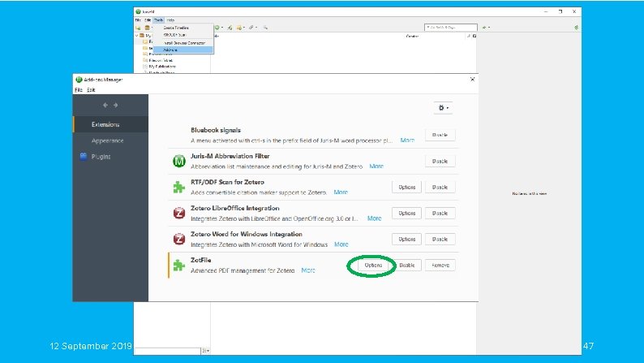Open File menu in Juris-M window
Image resolution: width=644 pixels, height=363 pixels.
click(x=139, y=19)
